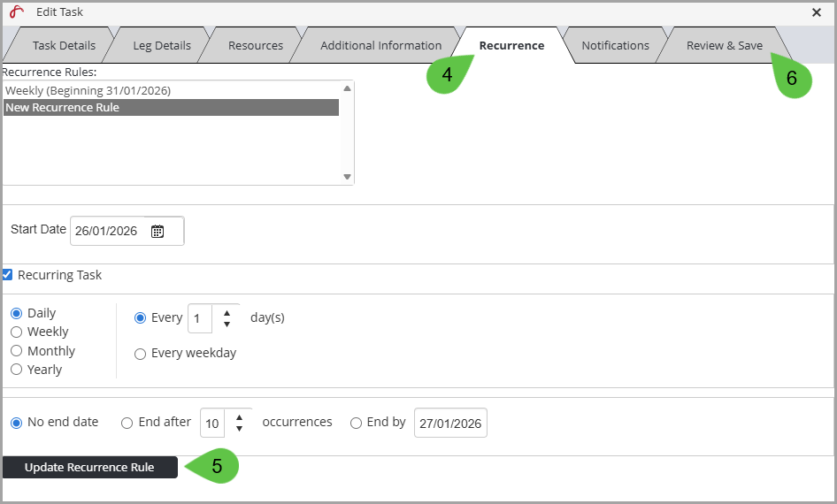The height and width of the screenshot is (504, 837).
Task: Choose the Monthly recurrence option
Action: click(x=16, y=351)
